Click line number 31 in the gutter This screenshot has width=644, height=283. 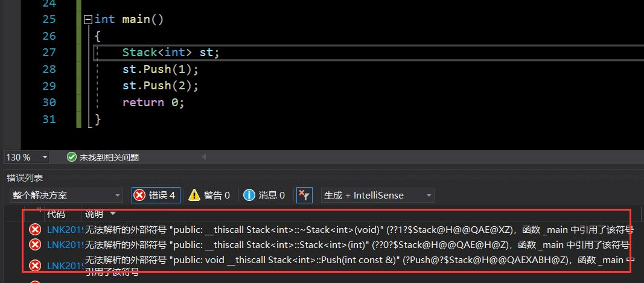(49, 119)
